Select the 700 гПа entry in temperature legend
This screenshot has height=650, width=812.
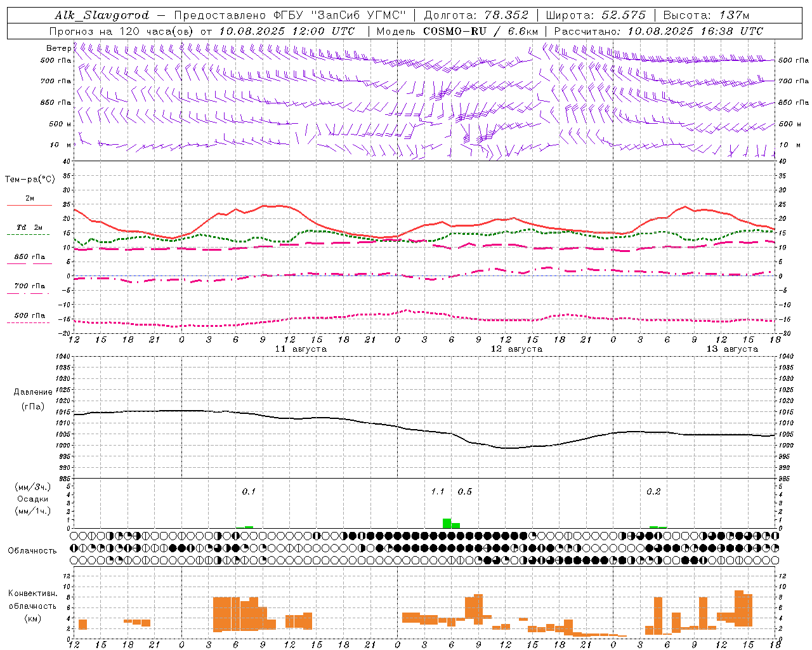[x=30, y=286]
